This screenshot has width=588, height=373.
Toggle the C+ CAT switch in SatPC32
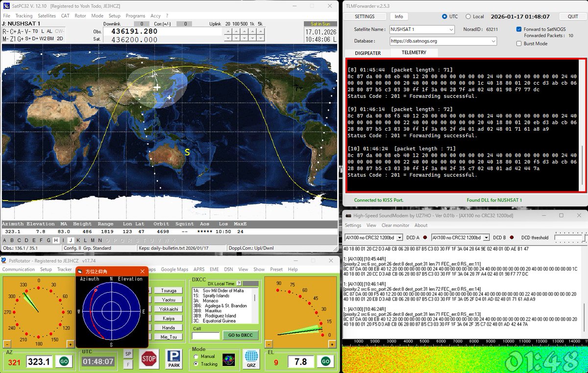pyautogui.click(x=13, y=31)
